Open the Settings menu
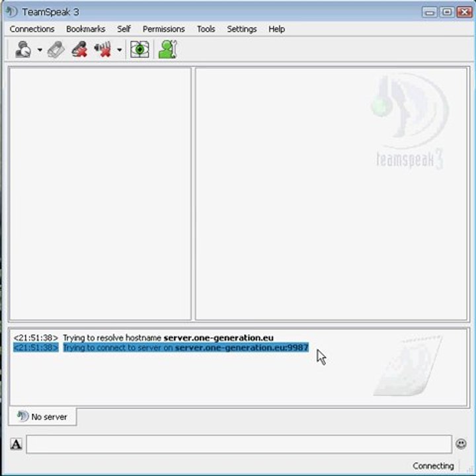 242,29
